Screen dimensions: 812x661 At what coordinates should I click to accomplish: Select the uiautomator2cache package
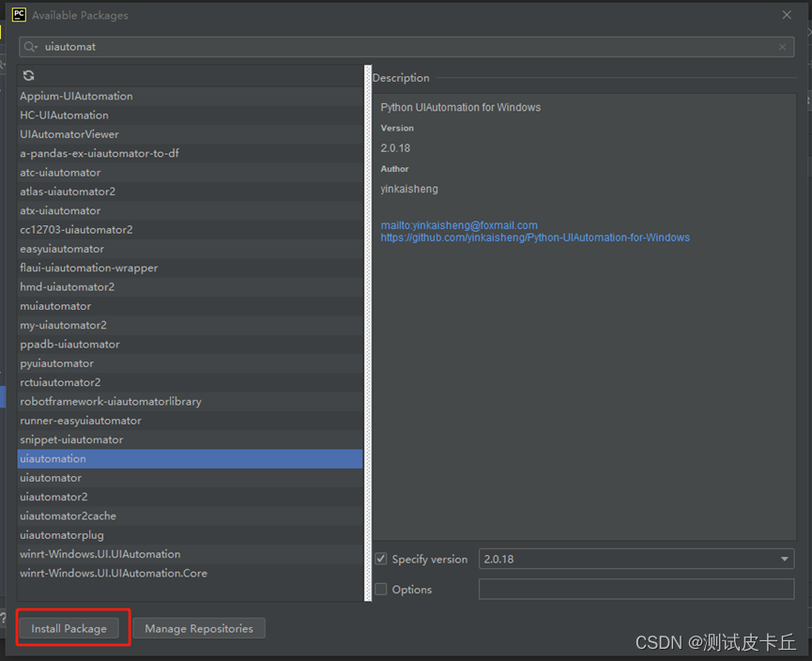190,516
